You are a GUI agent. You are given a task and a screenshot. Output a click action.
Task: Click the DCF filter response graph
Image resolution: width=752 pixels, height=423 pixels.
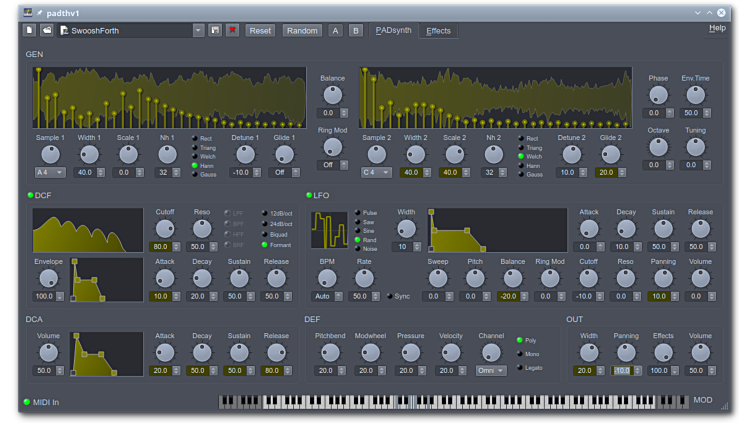point(88,230)
